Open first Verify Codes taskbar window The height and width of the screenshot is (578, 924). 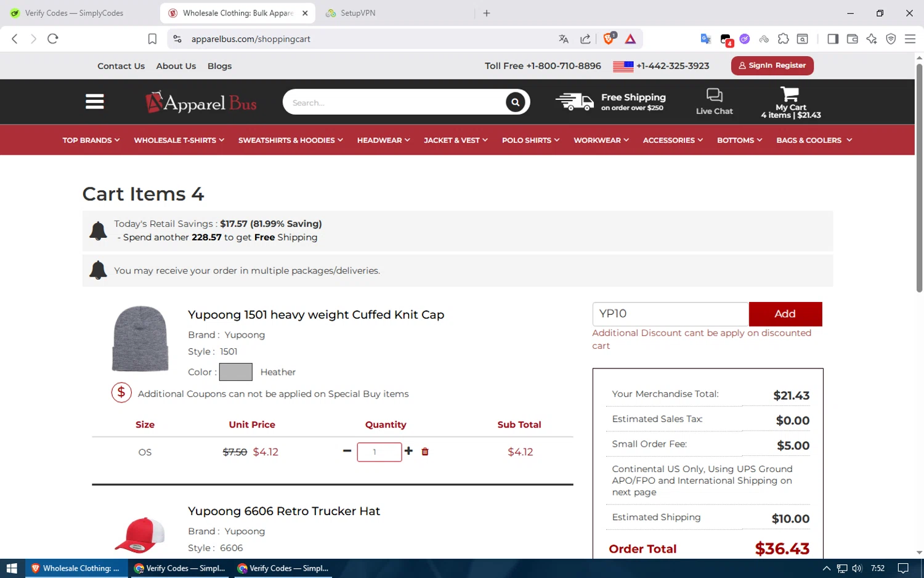(180, 568)
